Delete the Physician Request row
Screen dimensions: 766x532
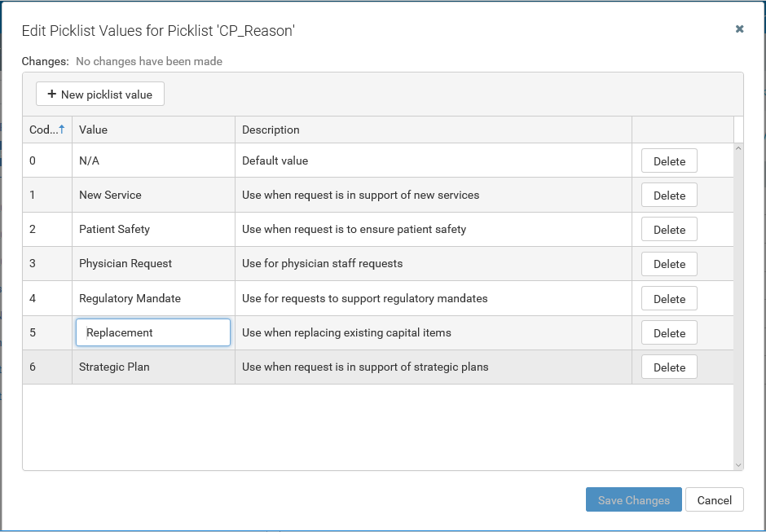tap(669, 264)
